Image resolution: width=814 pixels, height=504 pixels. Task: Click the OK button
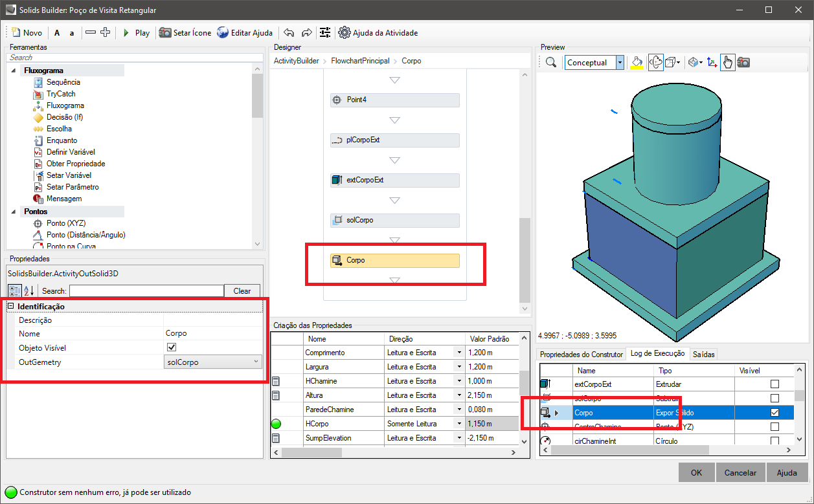tap(696, 472)
